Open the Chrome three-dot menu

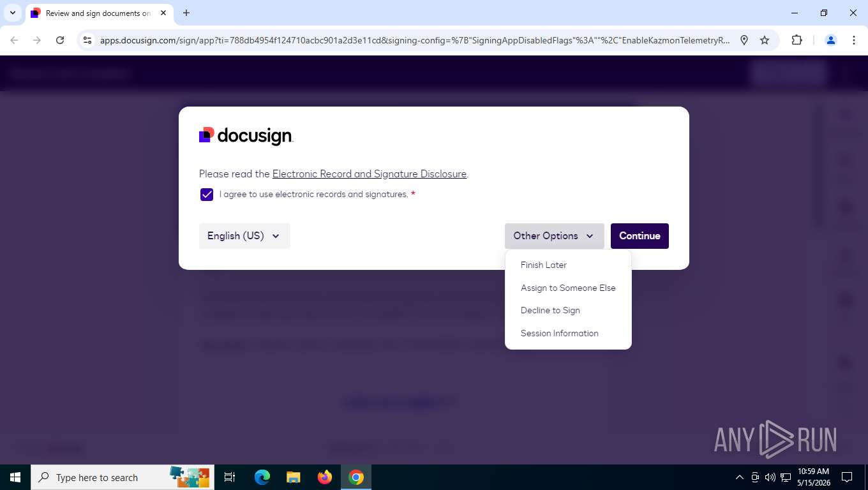point(854,40)
